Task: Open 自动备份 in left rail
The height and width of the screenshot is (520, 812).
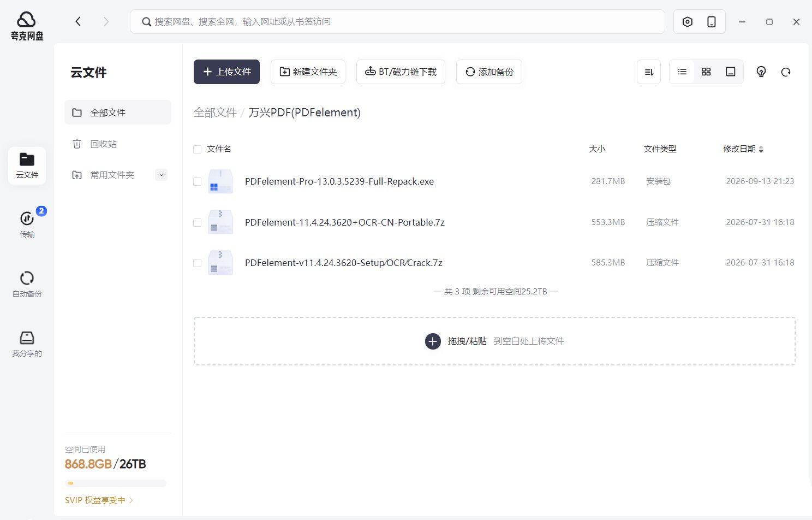Action: (x=27, y=284)
